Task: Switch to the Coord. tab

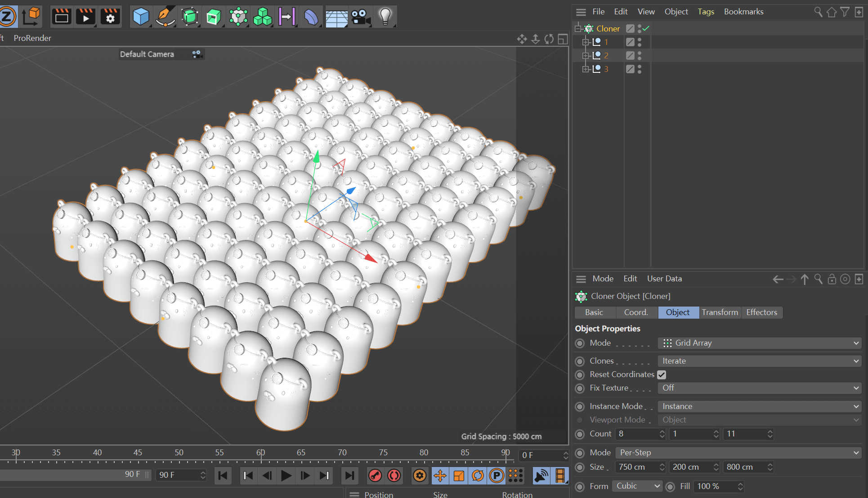Action: pos(636,313)
